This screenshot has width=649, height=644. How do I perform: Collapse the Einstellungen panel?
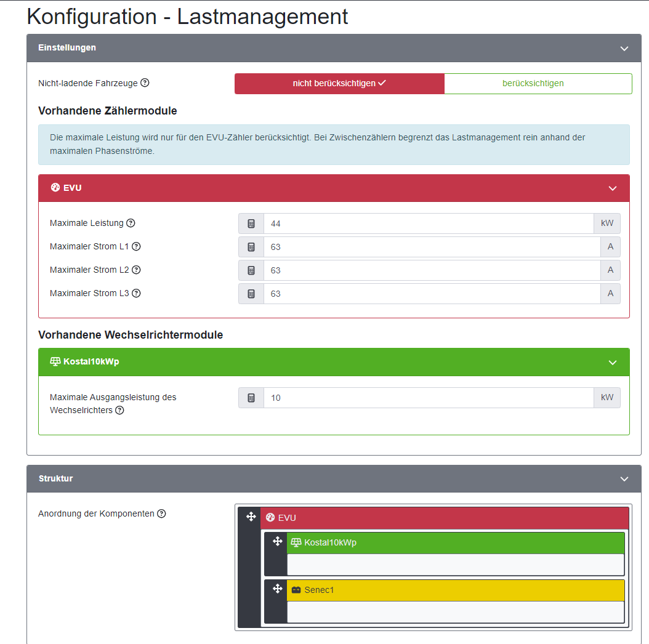(624, 49)
